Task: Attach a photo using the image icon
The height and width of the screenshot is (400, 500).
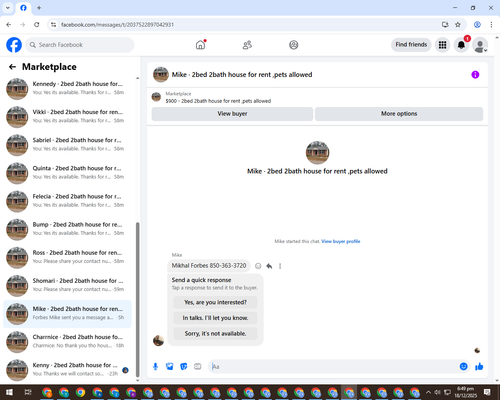Action: 170,367
